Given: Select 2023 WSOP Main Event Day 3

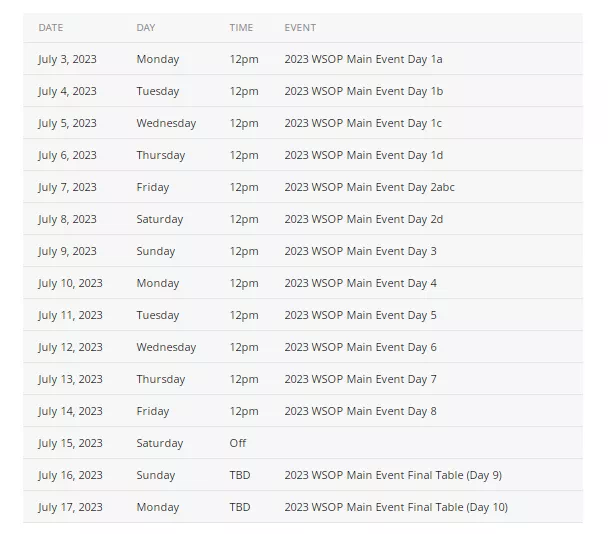Looking at the screenshot, I should pos(360,251).
